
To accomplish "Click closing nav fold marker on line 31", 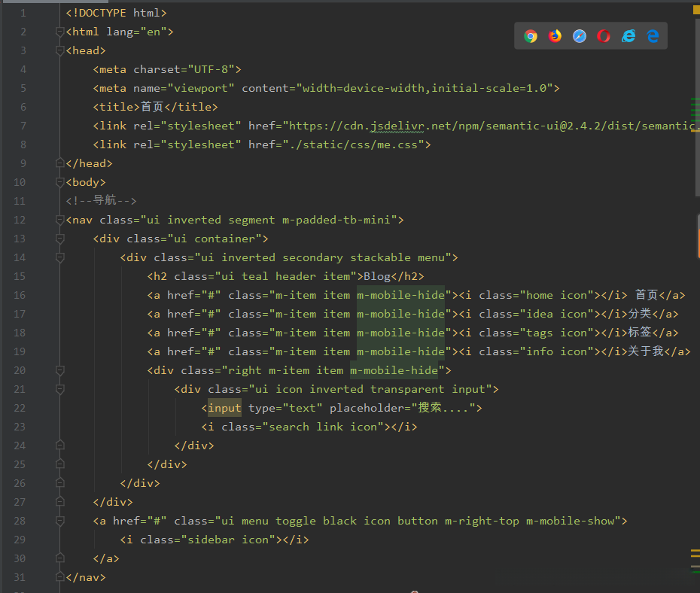I will [59, 577].
